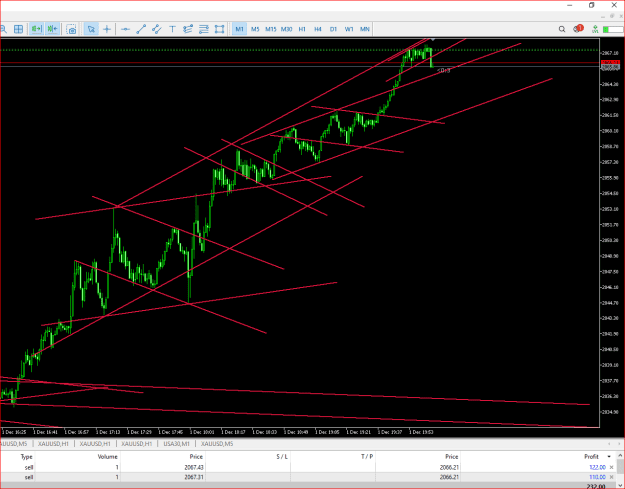Select the equidistant channel tool
The image size is (625, 489).
click(x=157, y=29)
